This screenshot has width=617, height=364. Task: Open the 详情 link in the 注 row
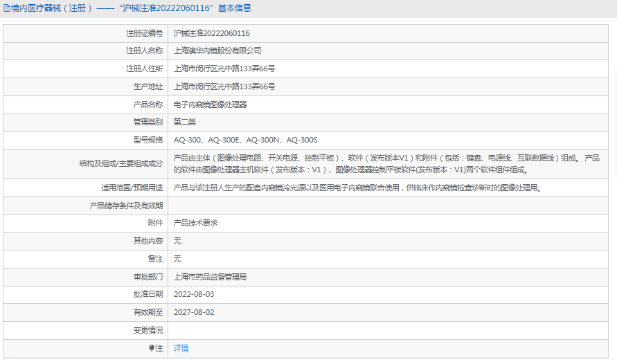[x=181, y=348]
